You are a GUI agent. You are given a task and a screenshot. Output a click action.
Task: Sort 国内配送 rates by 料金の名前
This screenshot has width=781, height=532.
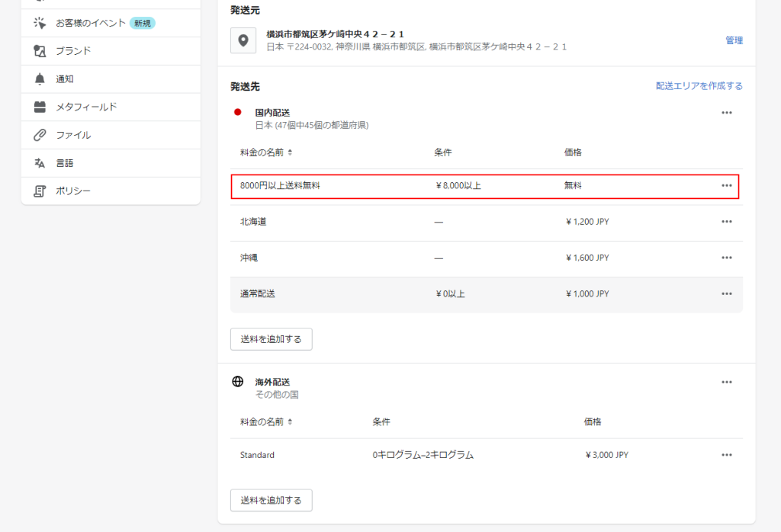coord(266,152)
